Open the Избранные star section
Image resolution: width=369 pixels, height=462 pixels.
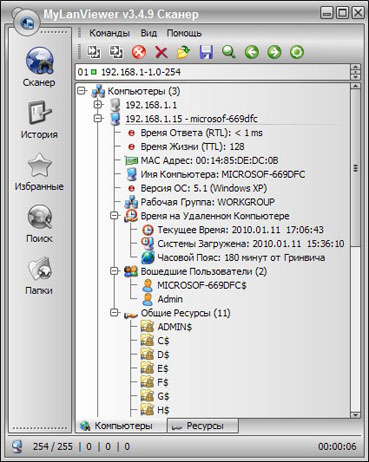[x=39, y=172]
